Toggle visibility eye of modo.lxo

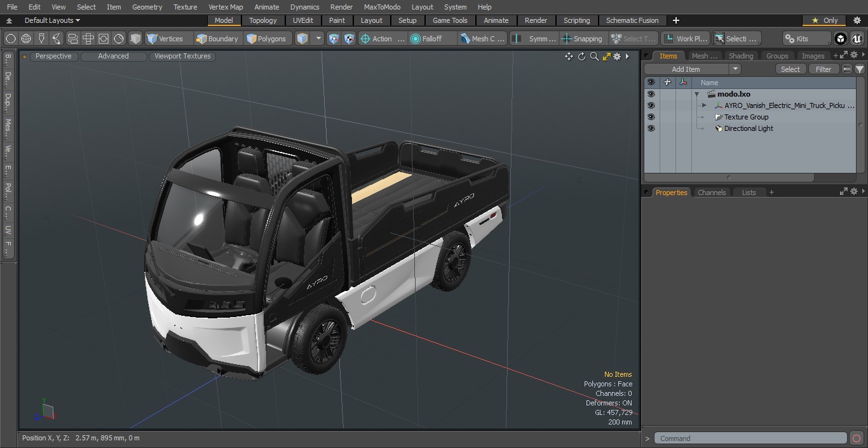[651, 94]
